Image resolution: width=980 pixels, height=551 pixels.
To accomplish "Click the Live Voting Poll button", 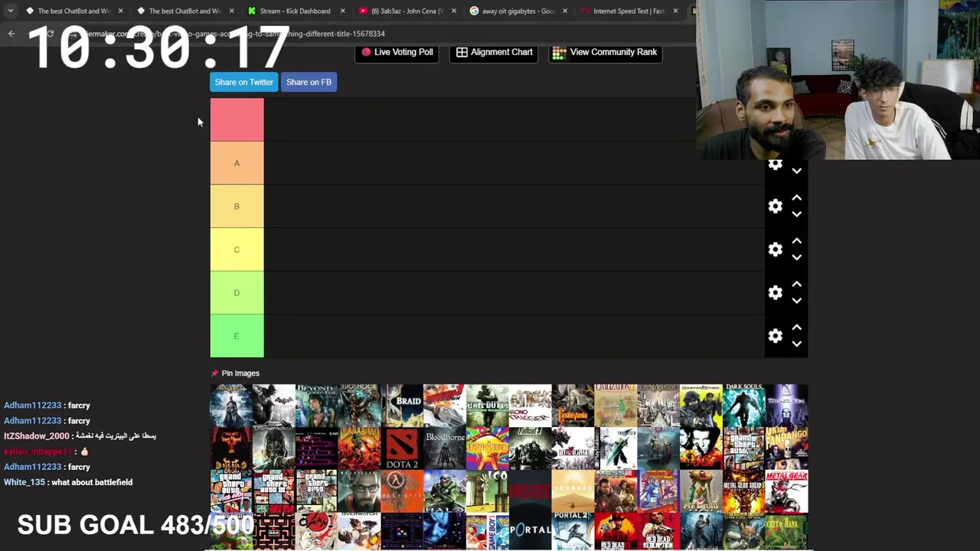I will click(397, 52).
